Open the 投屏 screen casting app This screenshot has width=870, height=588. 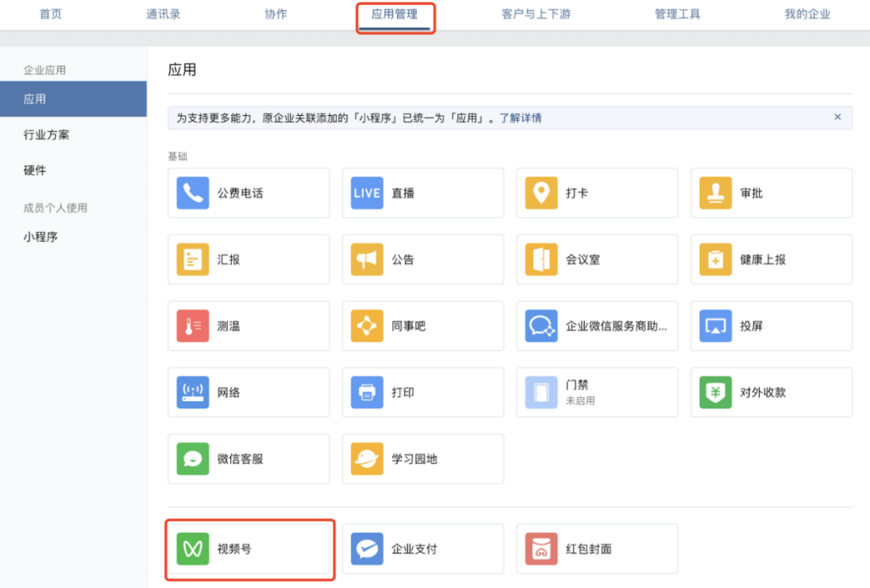tap(770, 325)
